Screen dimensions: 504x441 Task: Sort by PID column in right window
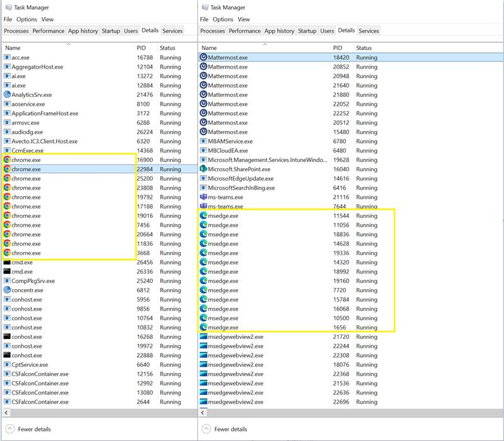point(342,48)
